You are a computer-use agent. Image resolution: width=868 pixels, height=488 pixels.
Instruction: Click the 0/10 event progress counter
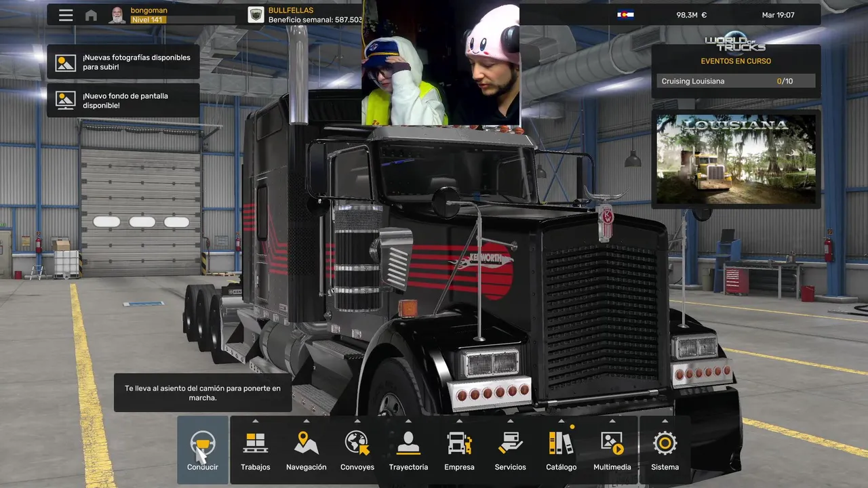tap(785, 81)
